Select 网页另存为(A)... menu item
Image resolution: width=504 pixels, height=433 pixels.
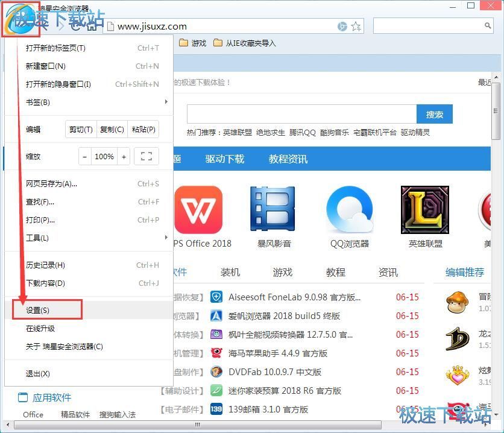point(89,183)
